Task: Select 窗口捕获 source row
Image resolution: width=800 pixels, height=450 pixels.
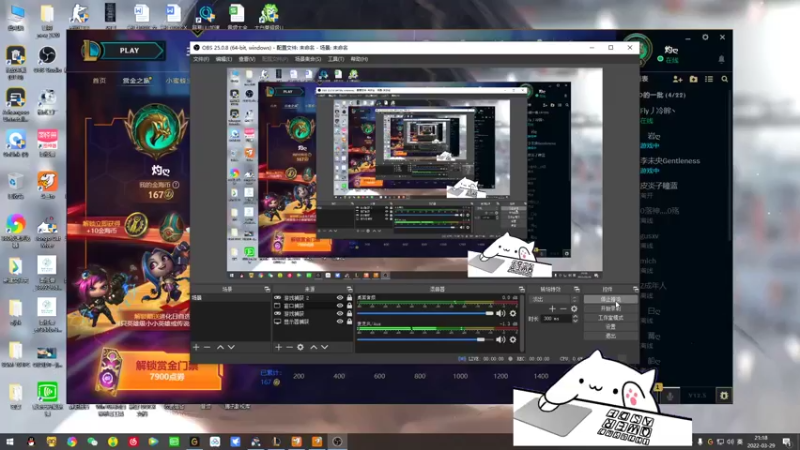Action: coord(313,306)
